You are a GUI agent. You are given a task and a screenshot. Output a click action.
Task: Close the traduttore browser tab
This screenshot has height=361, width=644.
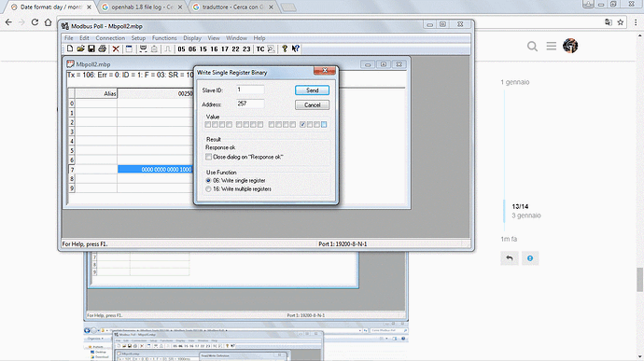(271, 7)
